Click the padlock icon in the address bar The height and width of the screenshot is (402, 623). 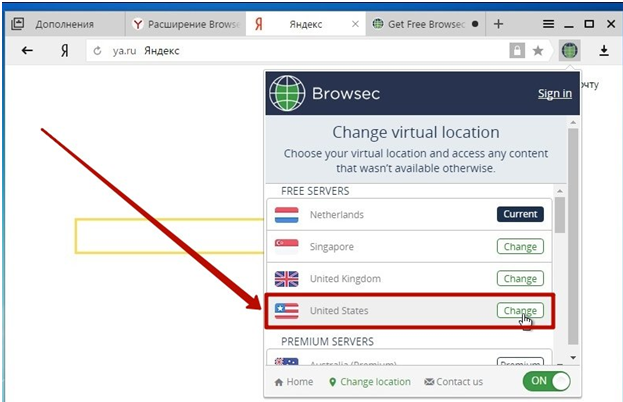click(517, 50)
